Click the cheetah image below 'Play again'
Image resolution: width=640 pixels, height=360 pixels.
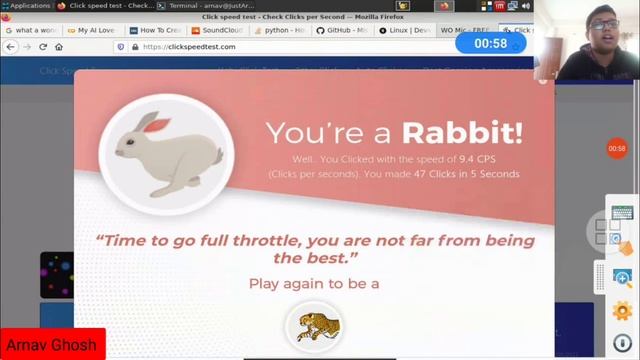click(314, 327)
